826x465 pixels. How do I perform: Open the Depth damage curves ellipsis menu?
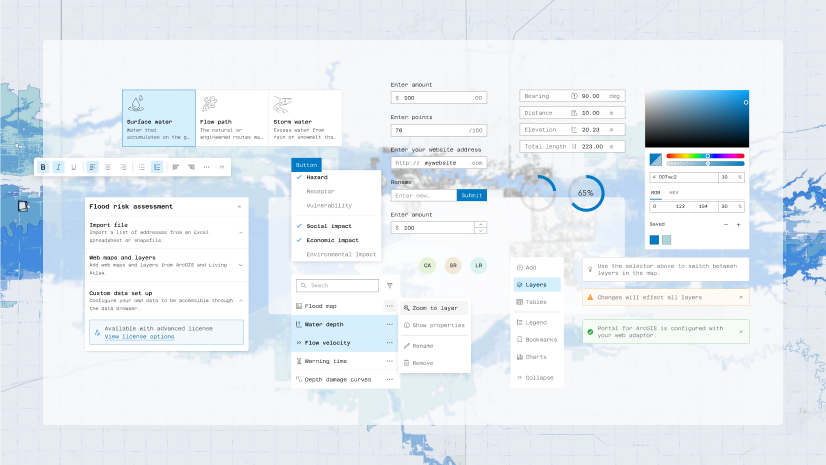click(390, 379)
